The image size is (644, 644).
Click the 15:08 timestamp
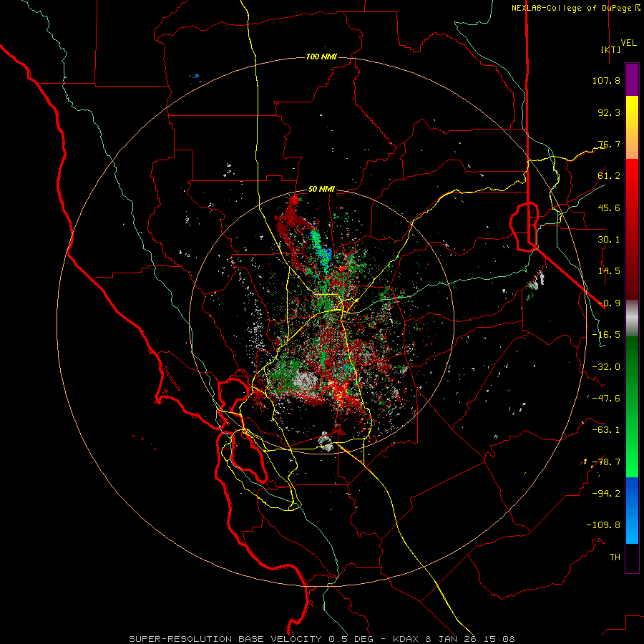[498, 639]
